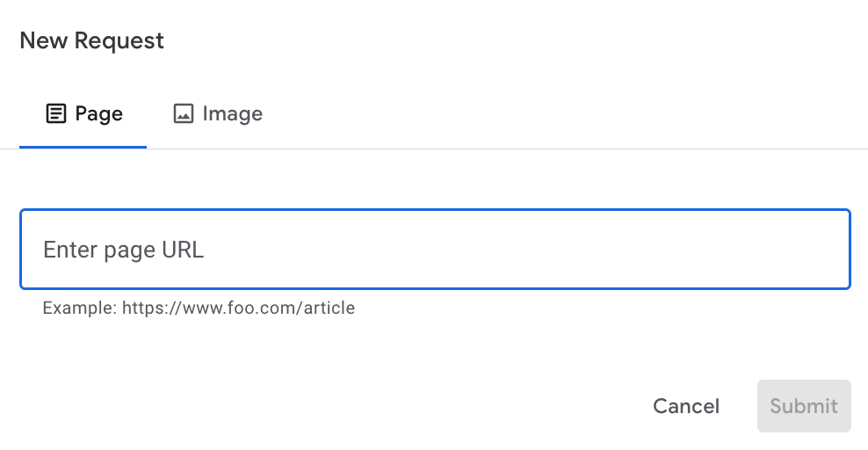Screen dimensions: 868x450
Task: Open the Image request type via its label
Action: [x=232, y=113]
